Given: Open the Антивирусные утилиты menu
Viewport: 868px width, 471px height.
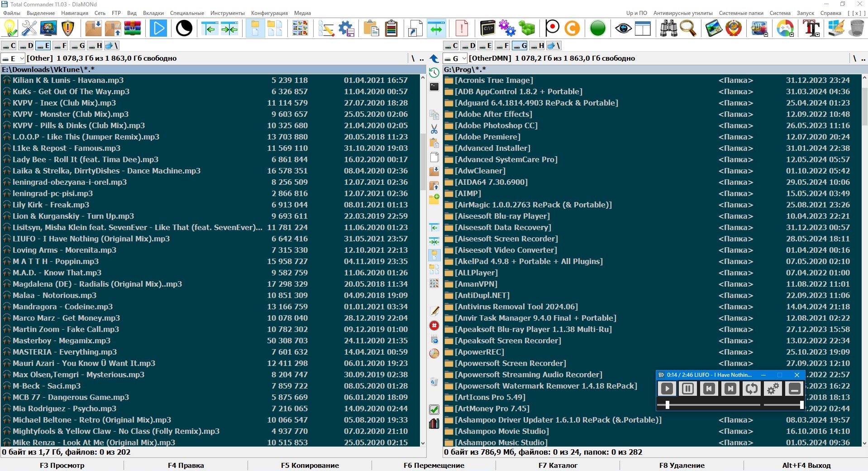Looking at the screenshot, I should (x=683, y=13).
